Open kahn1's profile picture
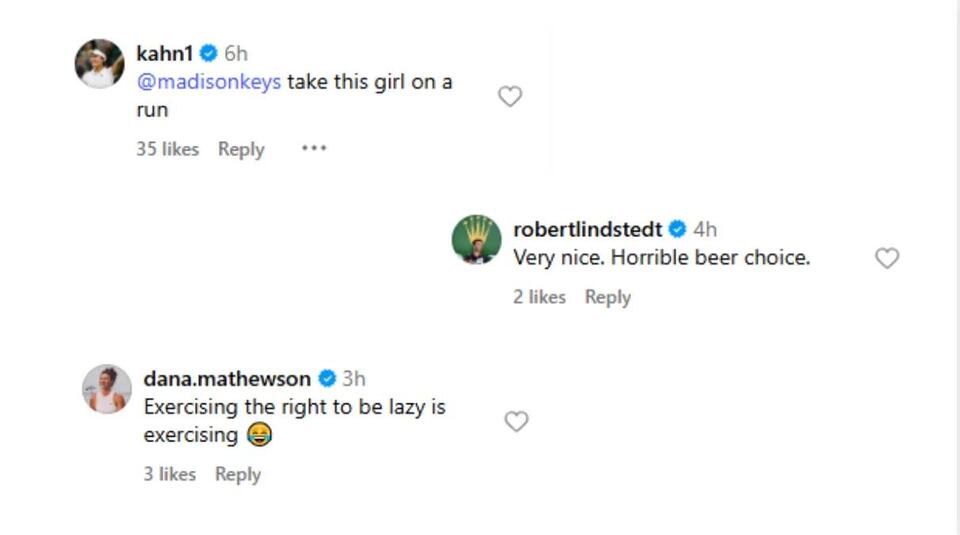This screenshot has width=960, height=535. (x=99, y=65)
